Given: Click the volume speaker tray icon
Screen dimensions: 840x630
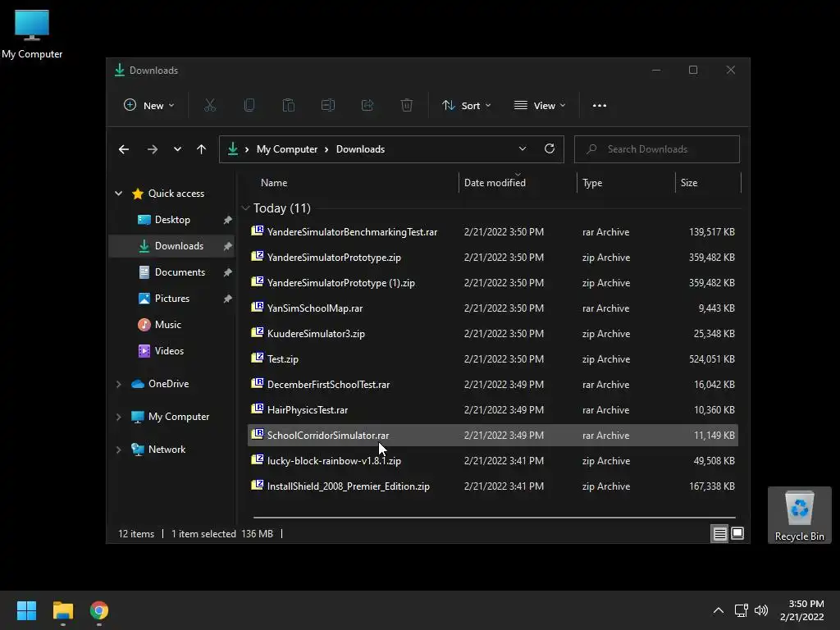Looking at the screenshot, I should [761, 610].
